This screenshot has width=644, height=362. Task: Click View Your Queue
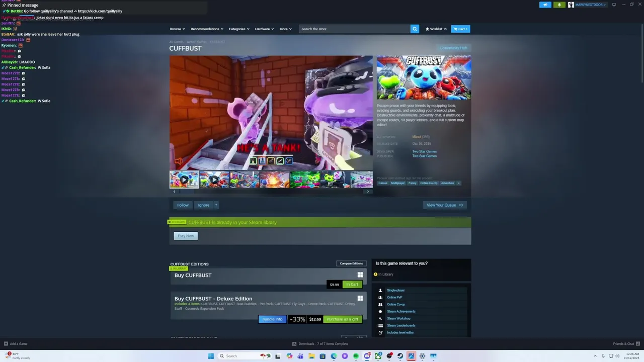pos(445,205)
